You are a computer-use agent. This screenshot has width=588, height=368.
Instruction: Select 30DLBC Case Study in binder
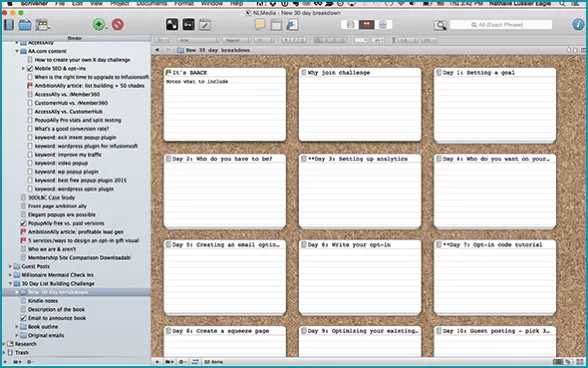pyautogui.click(x=52, y=197)
